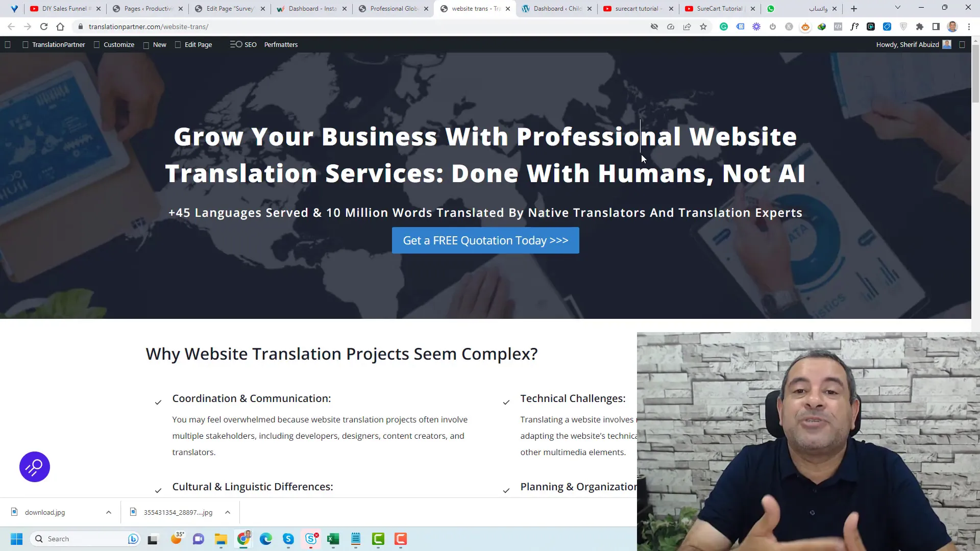Click the accessibility widget icon bottom-left

click(34, 467)
